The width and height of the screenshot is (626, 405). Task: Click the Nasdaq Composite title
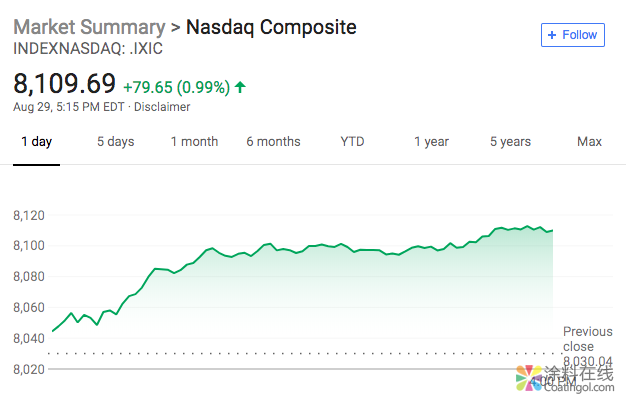pos(271,27)
